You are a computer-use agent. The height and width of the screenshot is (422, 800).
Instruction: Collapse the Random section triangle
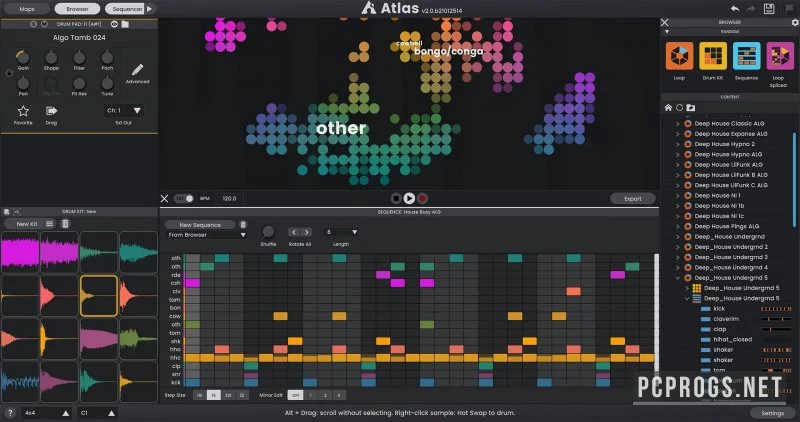[667, 32]
